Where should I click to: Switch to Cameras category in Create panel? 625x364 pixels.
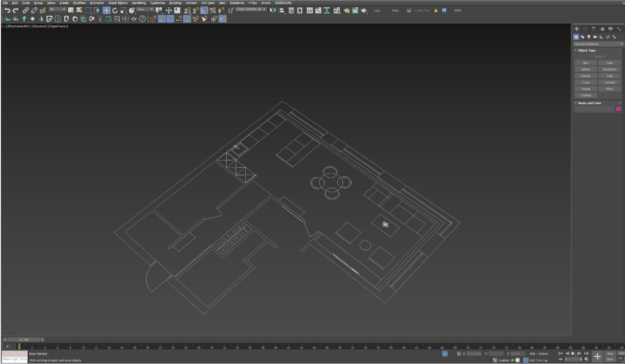coord(595,37)
